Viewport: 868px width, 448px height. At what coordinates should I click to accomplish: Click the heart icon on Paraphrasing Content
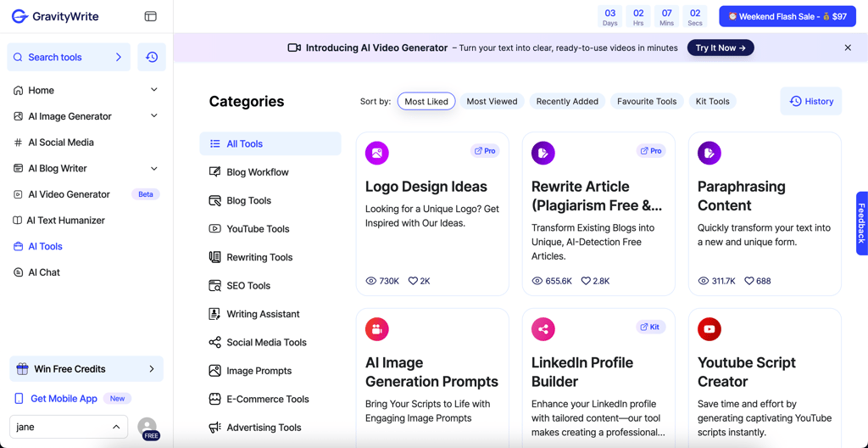(749, 281)
